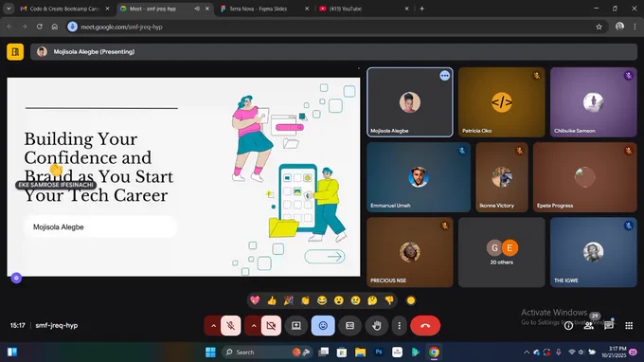Open audio settings arrow beside microphone
Screen dimensions: 644x362
point(213,326)
